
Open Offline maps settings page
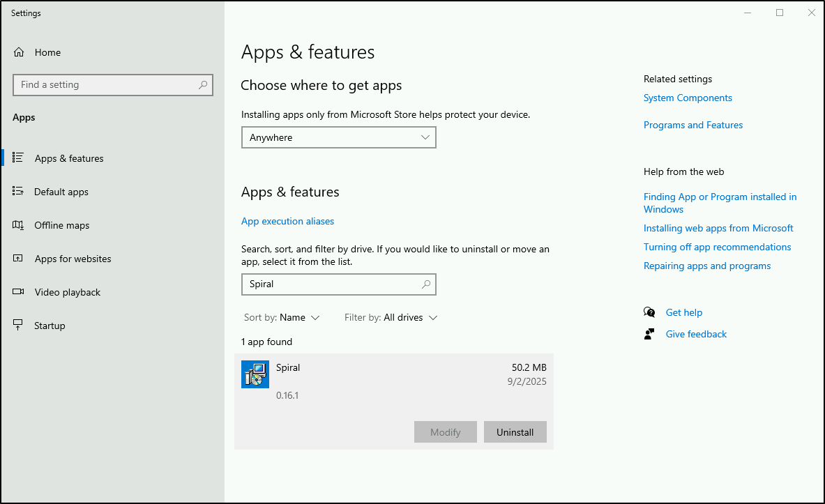coord(61,225)
